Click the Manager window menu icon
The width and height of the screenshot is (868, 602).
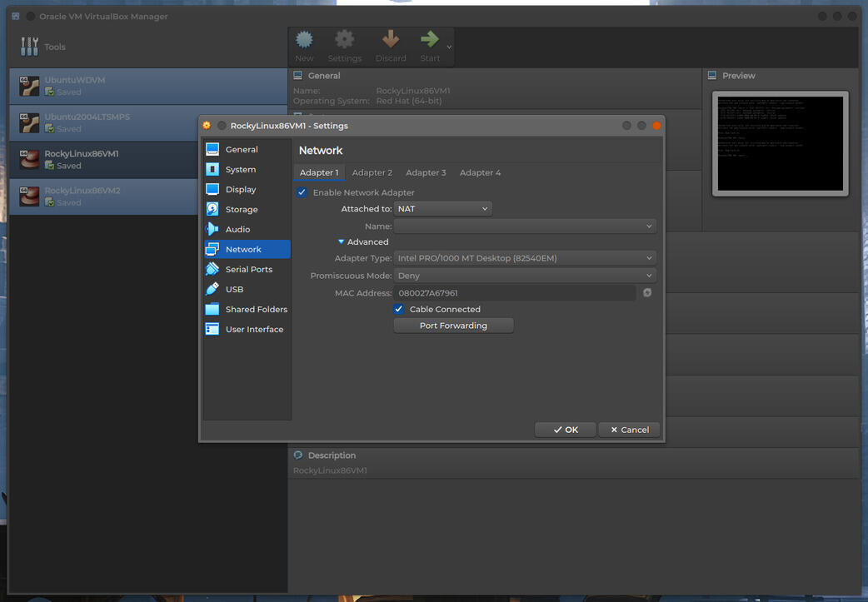[16, 16]
